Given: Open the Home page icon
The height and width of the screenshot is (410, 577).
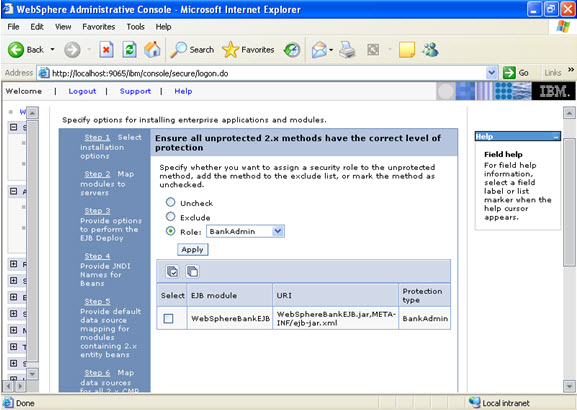Looking at the screenshot, I should (x=152, y=49).
